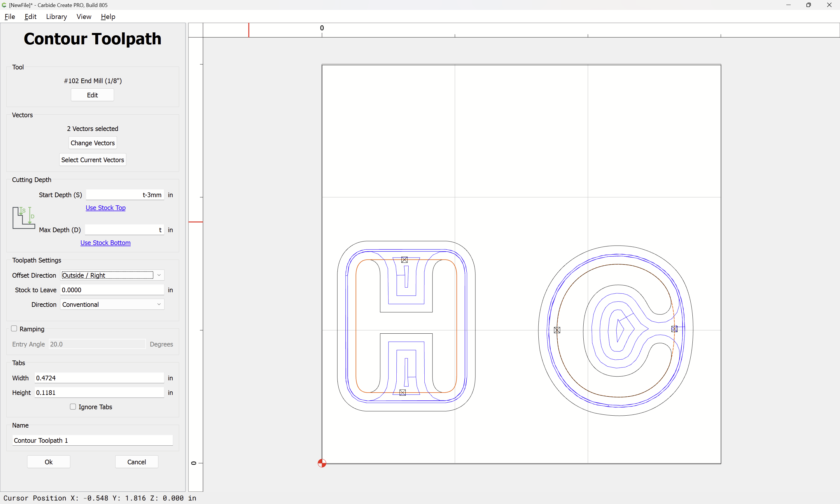Viewport: 840px width, 504px height.
Task: Click the Use Stock Top link
Action: click(x=106, y=207)
